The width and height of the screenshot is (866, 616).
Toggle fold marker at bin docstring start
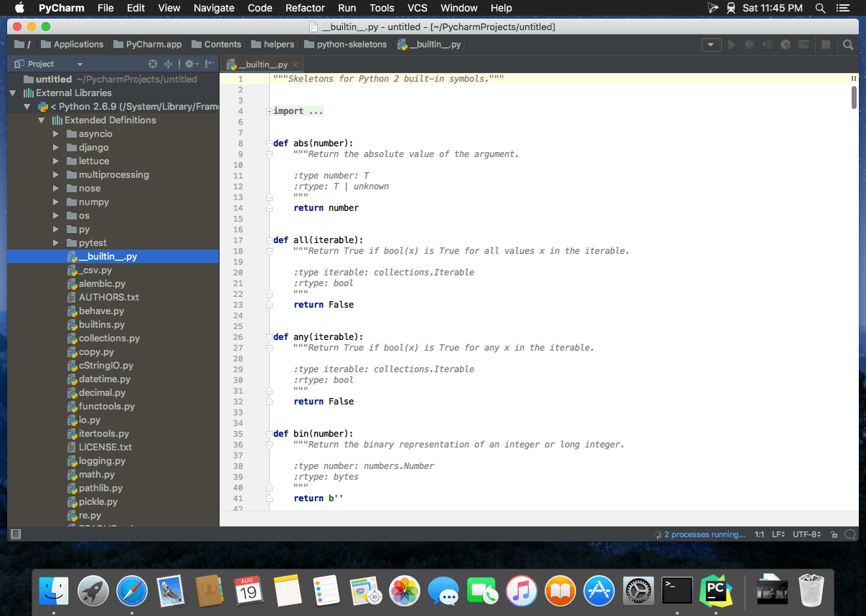269,445
